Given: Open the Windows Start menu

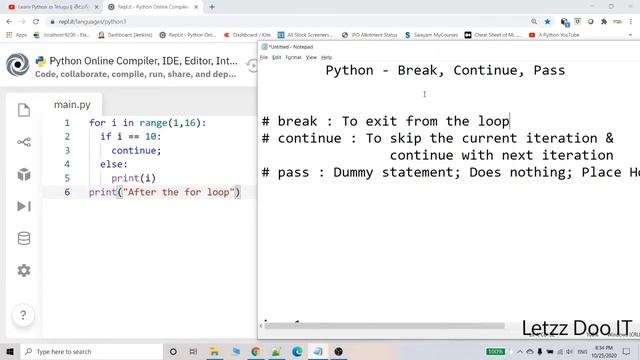Looking at the screenshot, I should pyautogui.click(x=10, y=351).
